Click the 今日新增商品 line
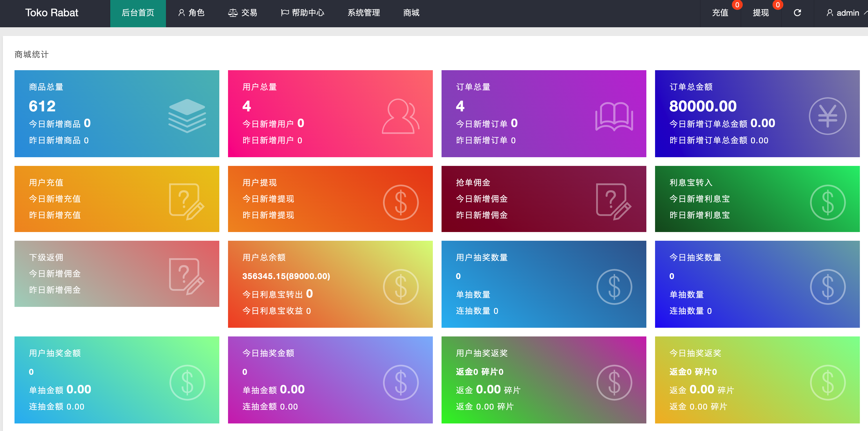 pos(60,123)
